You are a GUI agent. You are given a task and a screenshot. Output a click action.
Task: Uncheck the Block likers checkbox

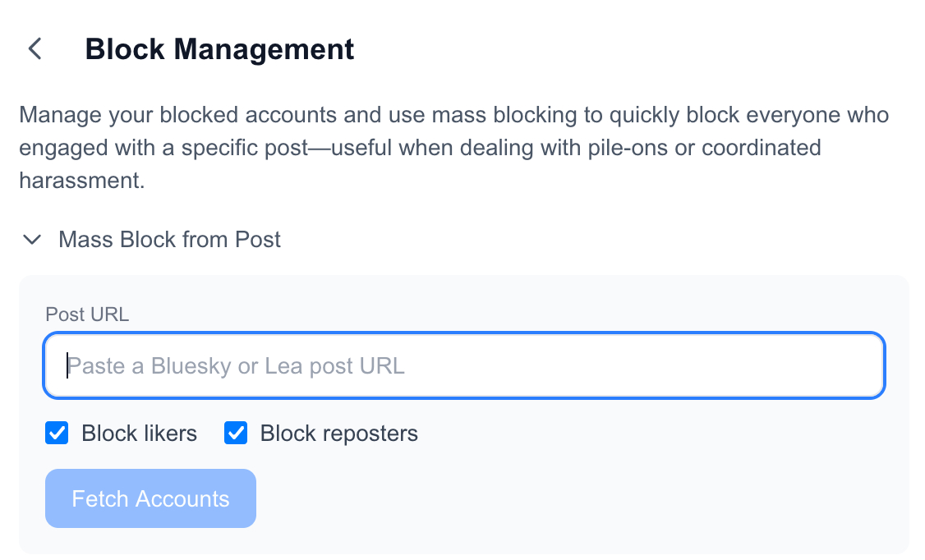click(57, 434)
